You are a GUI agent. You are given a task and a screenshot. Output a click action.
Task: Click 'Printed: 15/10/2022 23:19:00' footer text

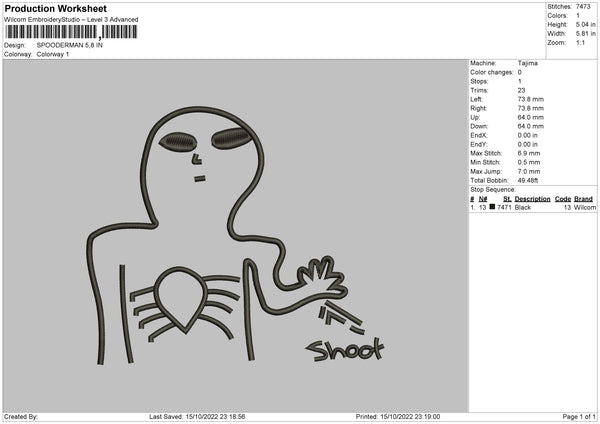coord(398,417)
